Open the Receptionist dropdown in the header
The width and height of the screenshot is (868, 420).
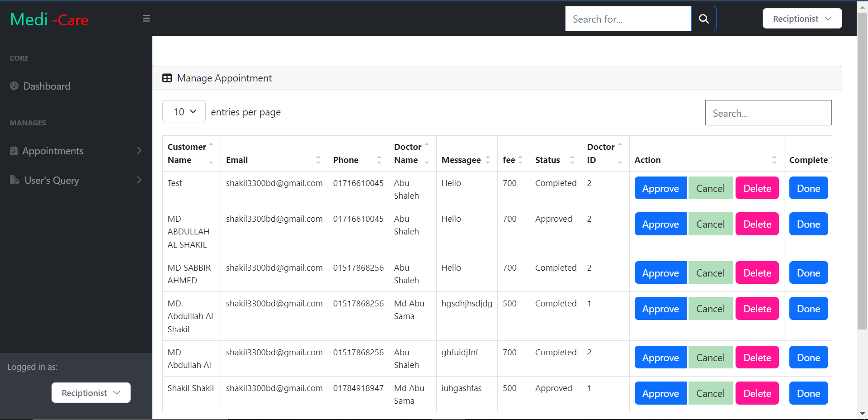[802, 19]
